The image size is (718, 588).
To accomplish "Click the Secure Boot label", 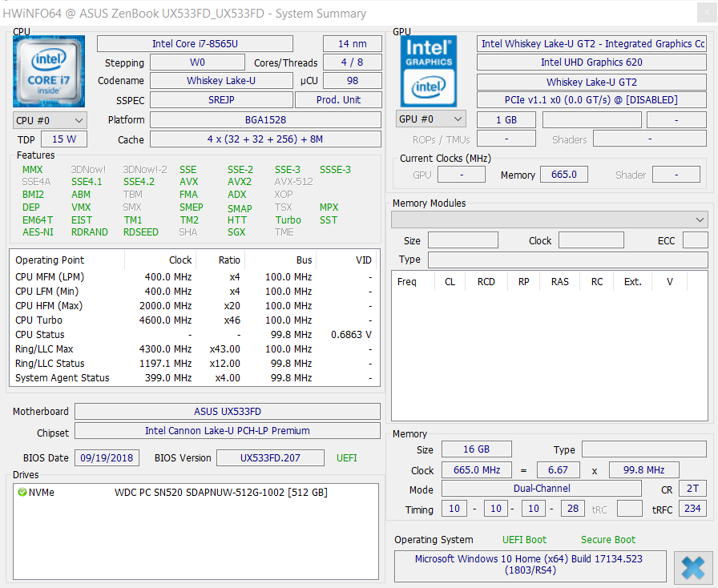I will [x=608, y=540].
